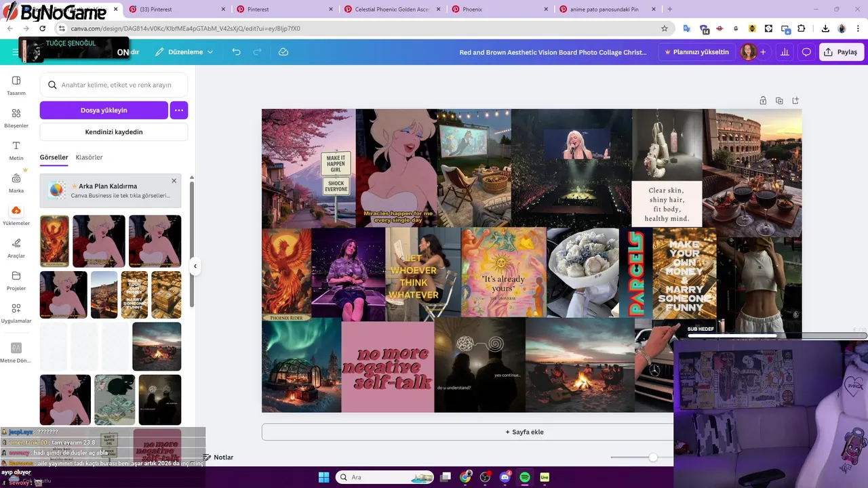
Task: Open the Tasarım panel in the sidebar
Action: 16,85
